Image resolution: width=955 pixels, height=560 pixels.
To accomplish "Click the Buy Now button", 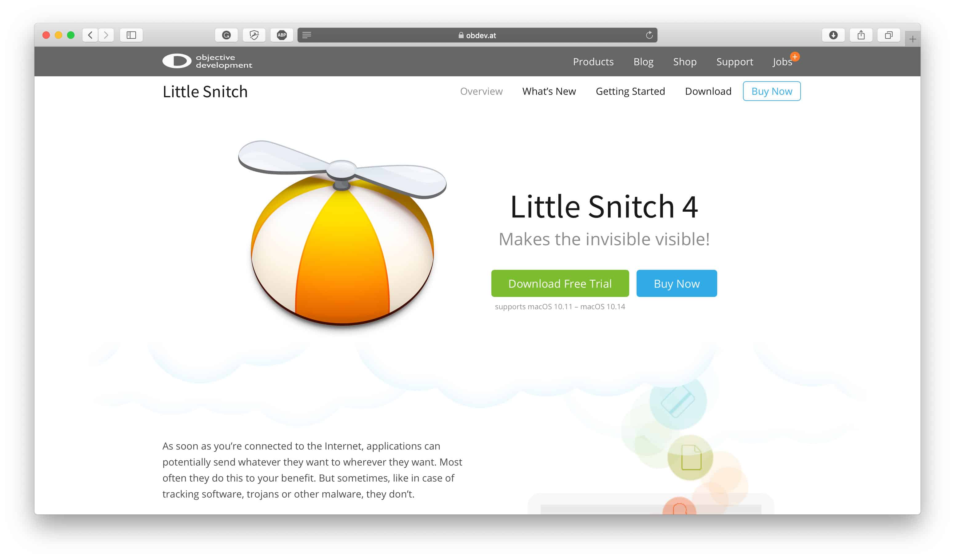I will pos(677,283).
